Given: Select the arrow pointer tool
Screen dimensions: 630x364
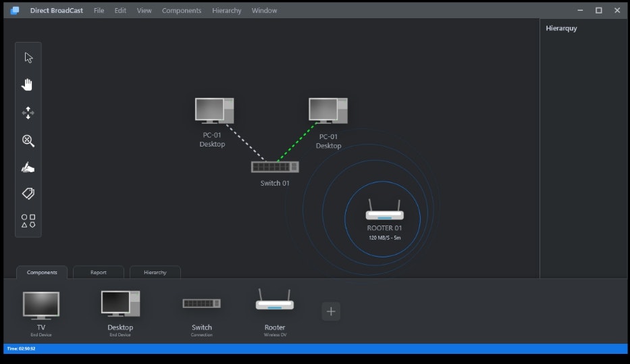Looking at the screenshot, I should point(28,57).
